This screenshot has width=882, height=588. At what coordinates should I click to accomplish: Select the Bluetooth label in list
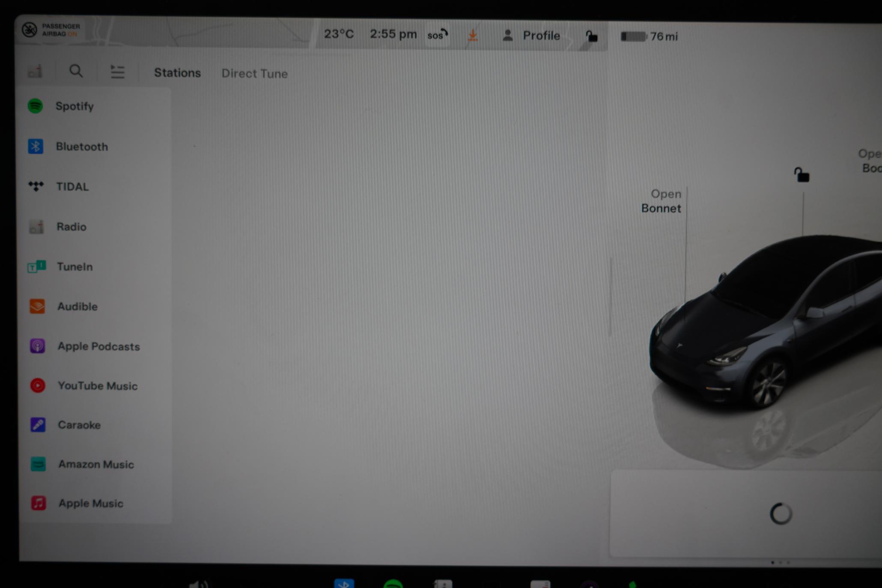coord(82,146)
